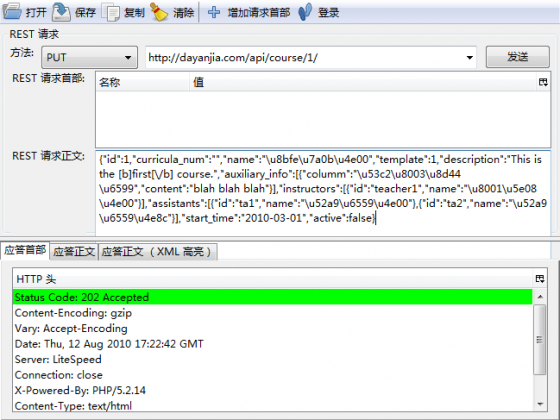Open the HTTP 头 table column picker icon
Image resolution: width=560 pixels, height=420 pixels.
pyautogui.click(x=540, y=279)
